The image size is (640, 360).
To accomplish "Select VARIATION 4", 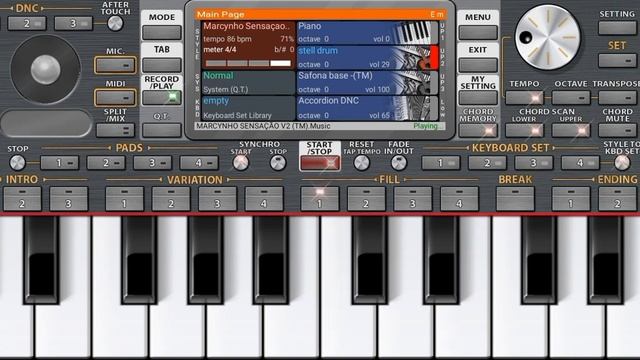I will 264,198.
